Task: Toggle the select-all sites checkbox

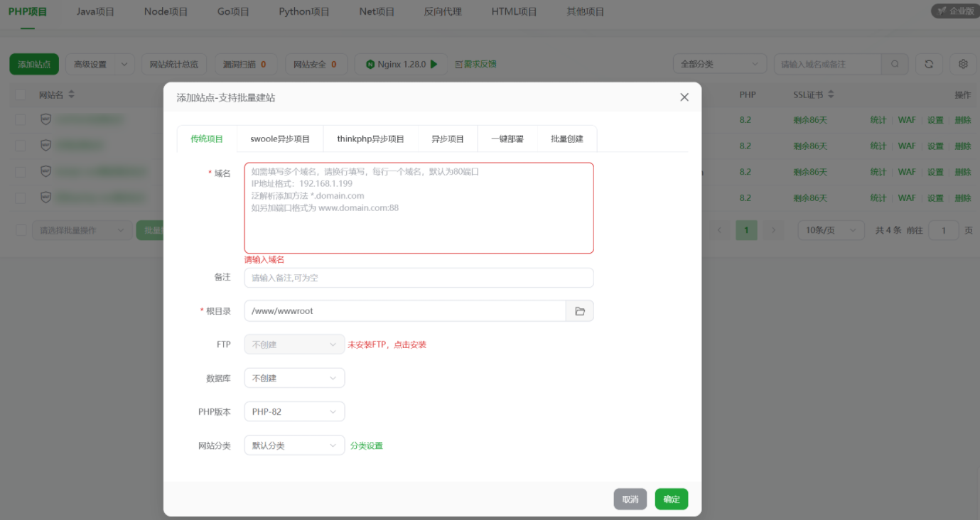Action: coord(21,94)
